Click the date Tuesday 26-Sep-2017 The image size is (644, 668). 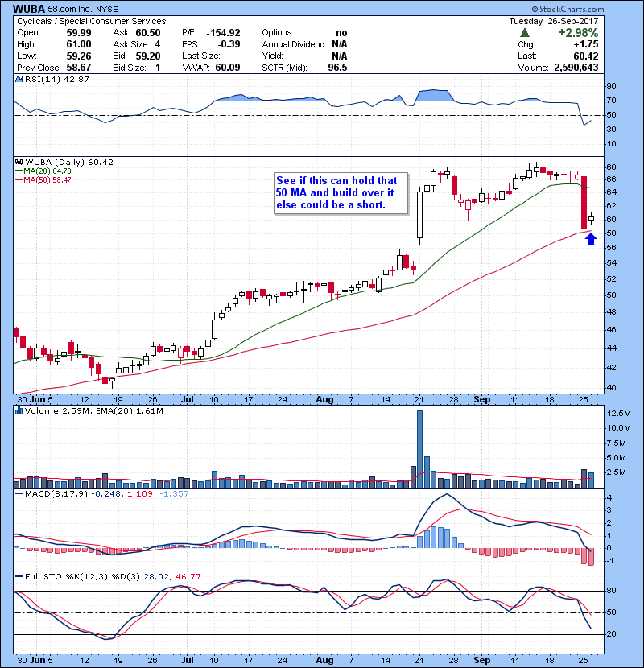pos(554,21)
